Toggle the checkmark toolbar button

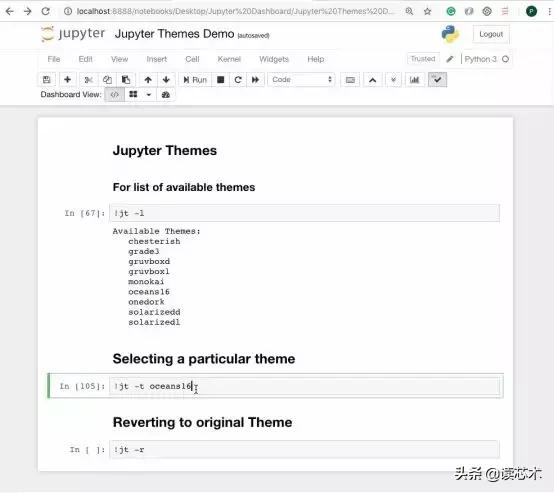[437, 80]
